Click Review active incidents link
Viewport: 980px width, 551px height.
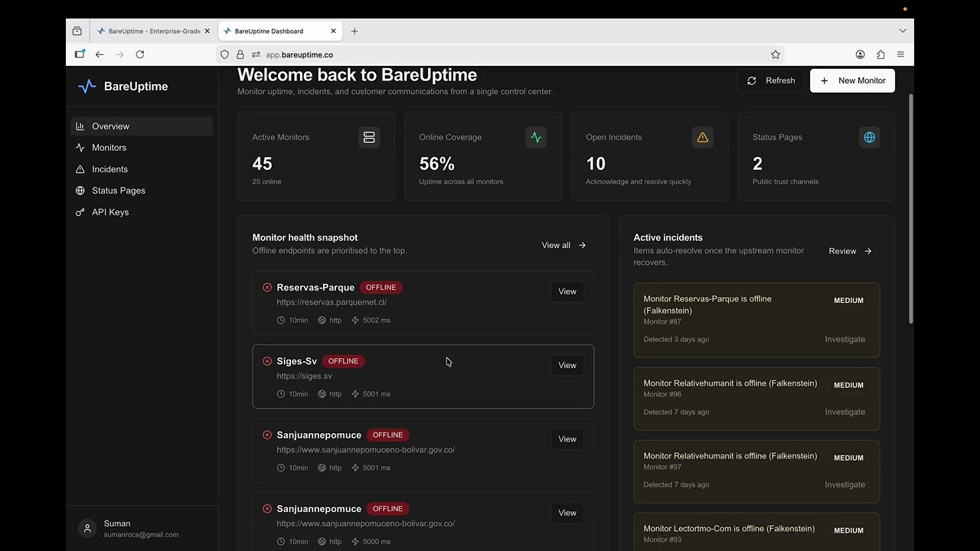click(851, 251)
